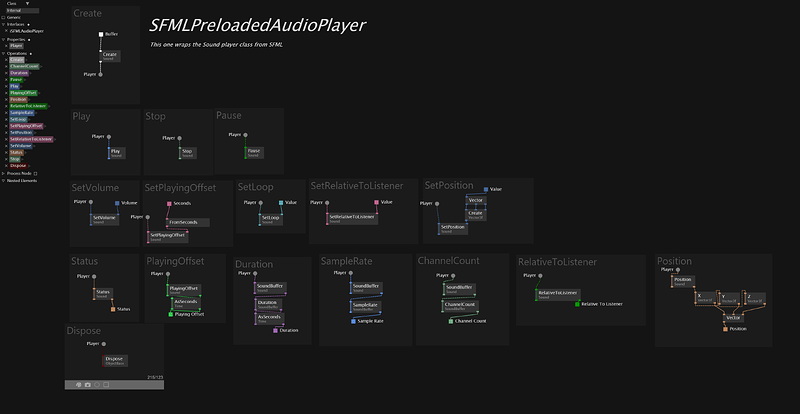The height and width of the screenshot is (414, 800).
Task: Click the circle icon in the bottom toolbar
Action: tap(97, 384)
